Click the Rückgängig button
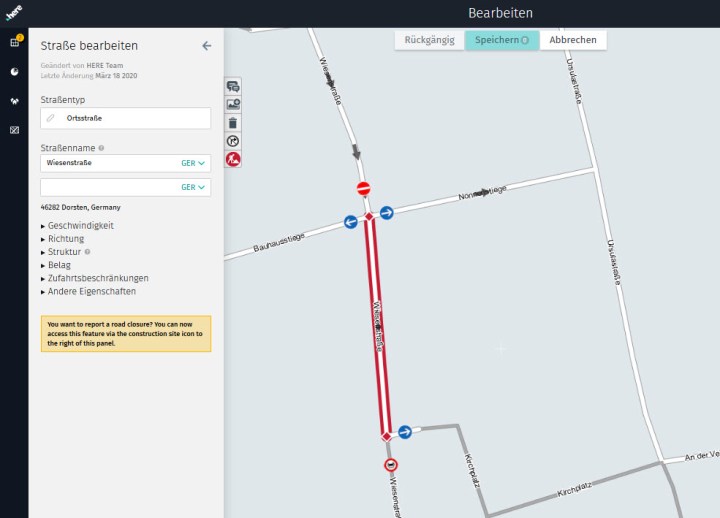The height and width of the screenshot is (518, 720). [x=430, y=40]
